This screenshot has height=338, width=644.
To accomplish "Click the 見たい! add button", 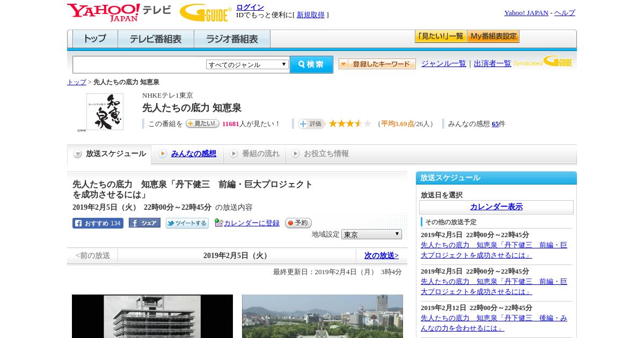I will coord(202,123).
